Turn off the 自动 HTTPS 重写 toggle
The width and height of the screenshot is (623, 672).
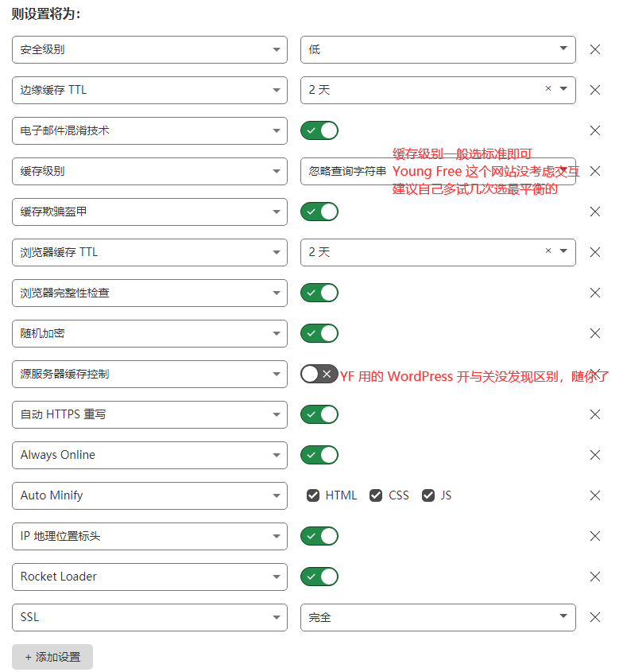pyautogui.click(x=319, y=414)
